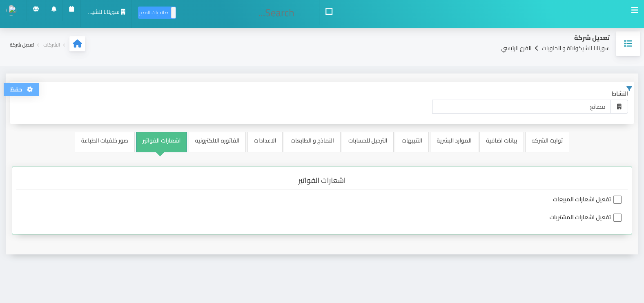Switch to بيانات اضافية tab

[x=501, y=142]
